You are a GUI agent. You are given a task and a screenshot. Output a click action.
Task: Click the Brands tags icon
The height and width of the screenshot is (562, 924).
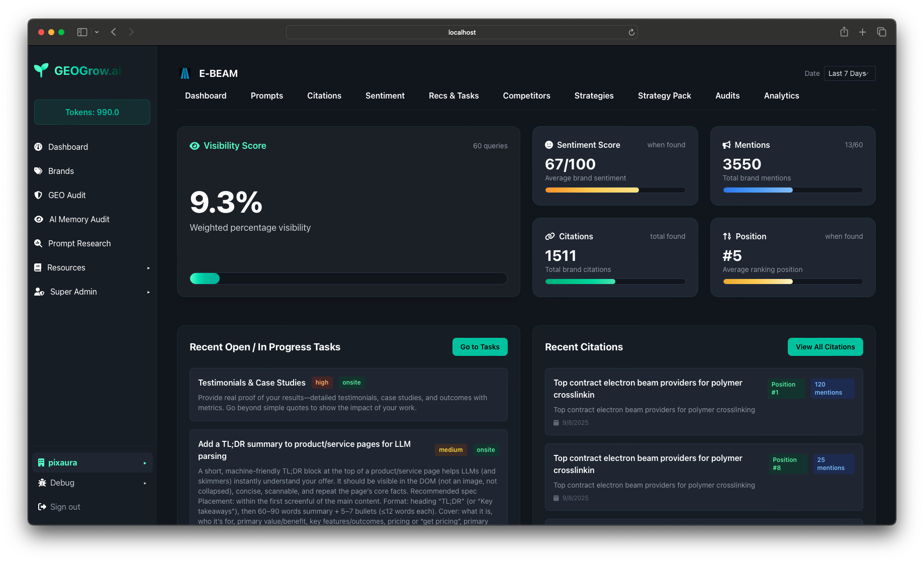(38, 171)
